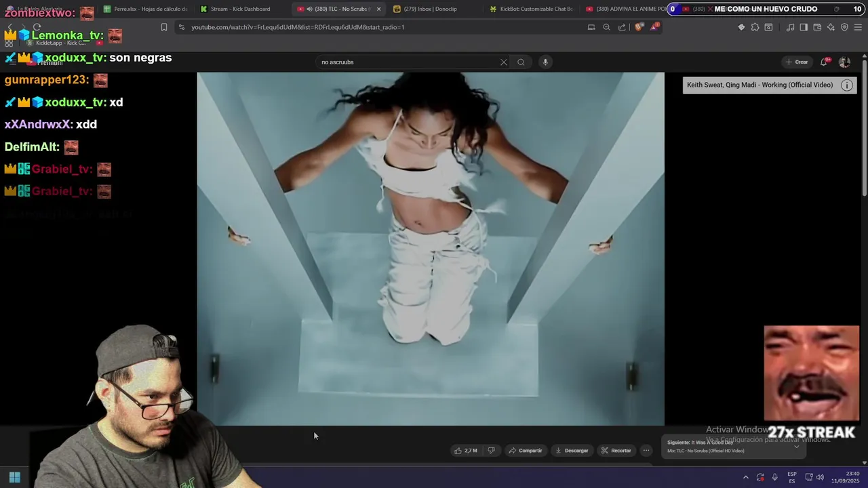
Task: Click the browser back arrow
Action: click(9, 27)
